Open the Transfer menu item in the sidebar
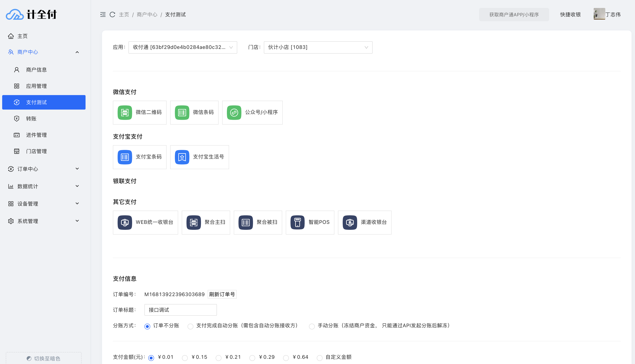The height and width of the screenshot is (364, 635). 31,119
